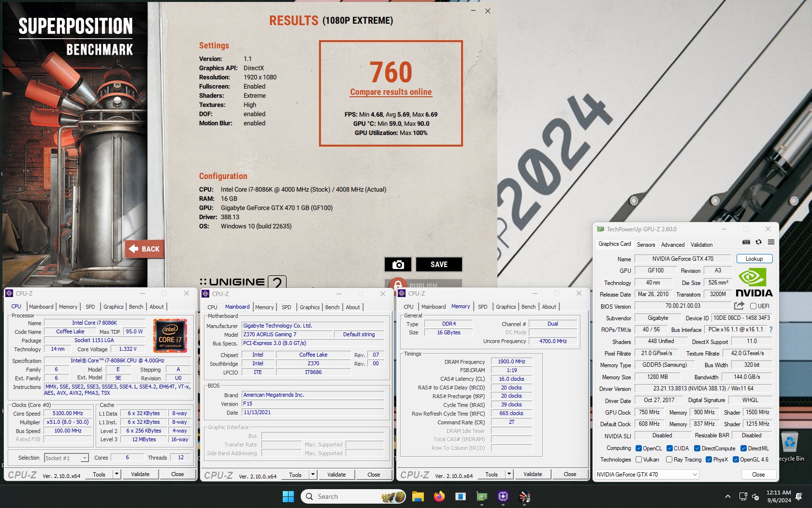The width and height of the screenshot is (812, 508).
Task: Click the Bus Interface question mark icon
Action: (x=771, y=329)
